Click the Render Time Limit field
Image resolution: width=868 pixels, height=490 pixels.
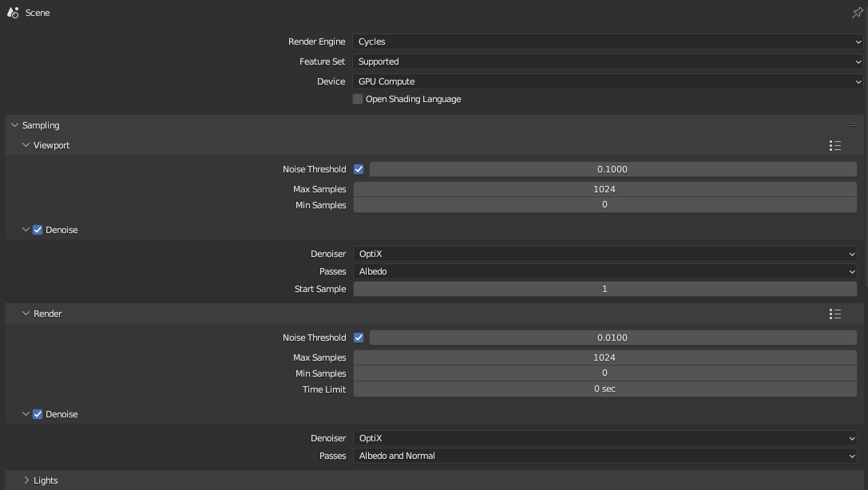pyautogui.click(x=604, y=389)
